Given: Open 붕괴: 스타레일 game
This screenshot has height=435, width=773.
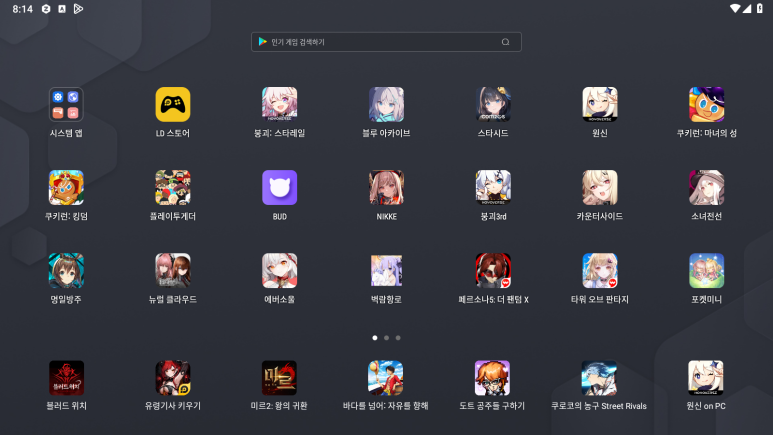Looking at the screenshot, I should [280, 105].
